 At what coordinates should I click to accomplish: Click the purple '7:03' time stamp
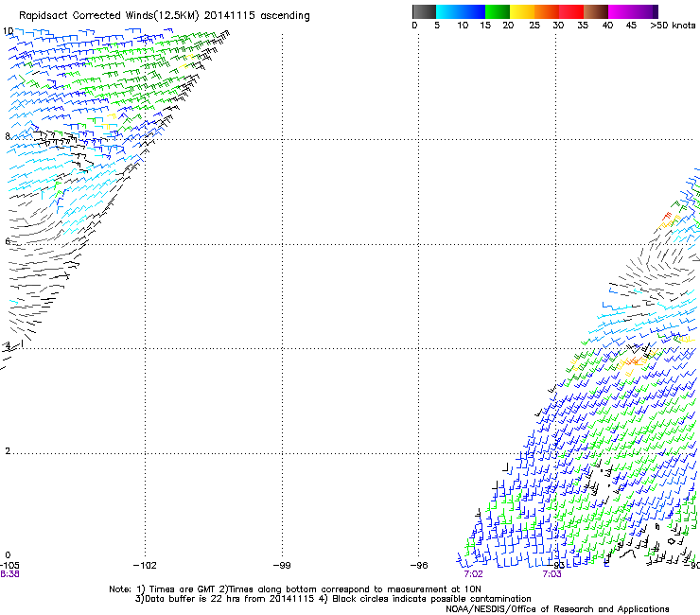551,574
